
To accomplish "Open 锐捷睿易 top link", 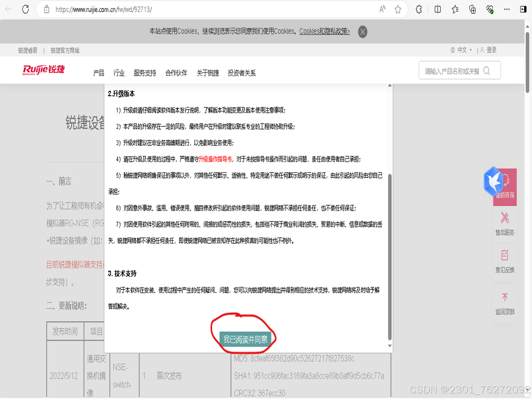I will [x=28, y=50].
